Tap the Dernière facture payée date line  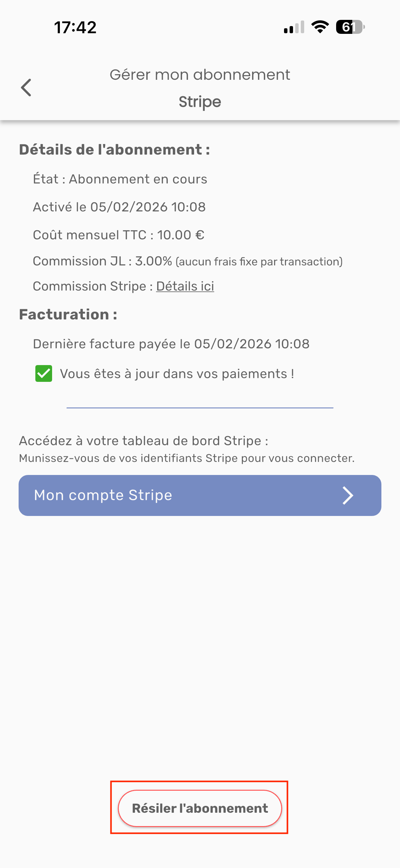point(171,344)
